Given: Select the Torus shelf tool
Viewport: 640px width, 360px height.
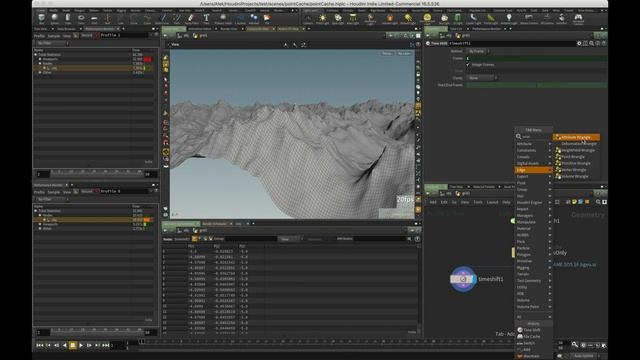Looking at the screenshot, I should click(81, 18).
